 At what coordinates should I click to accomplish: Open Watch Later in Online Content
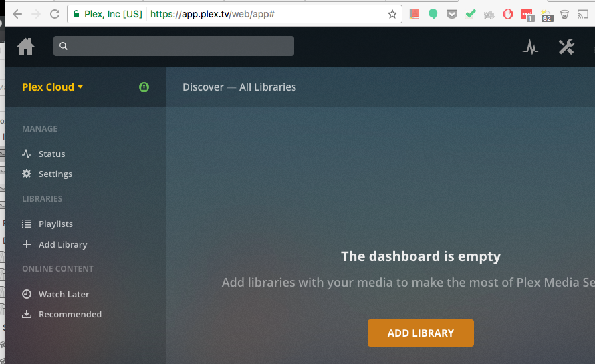[x=64, y=295]
